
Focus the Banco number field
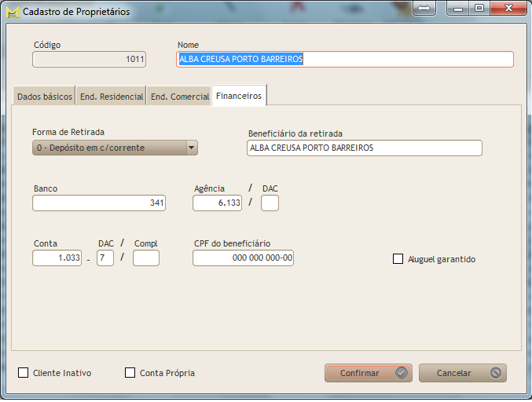[99, 203]
